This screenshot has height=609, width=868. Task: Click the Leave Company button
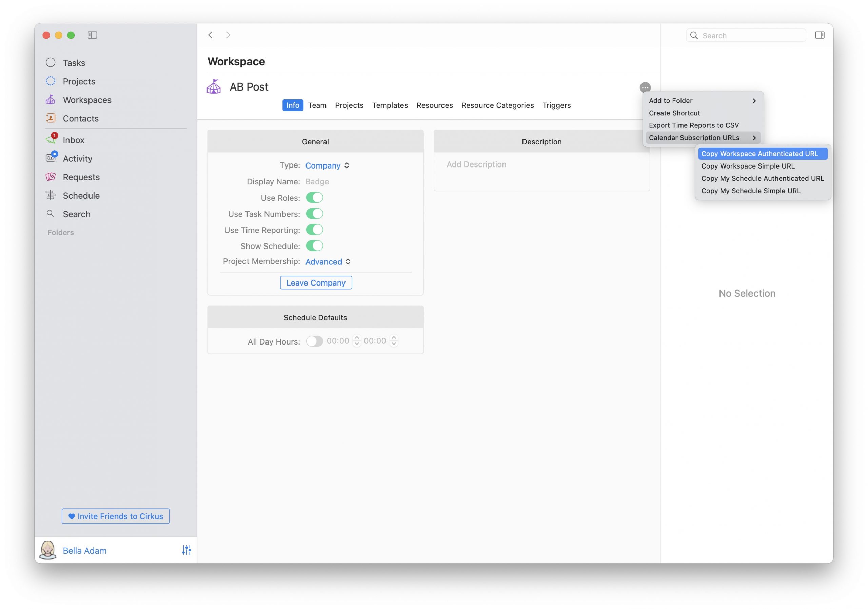click(x=316, y=283)
